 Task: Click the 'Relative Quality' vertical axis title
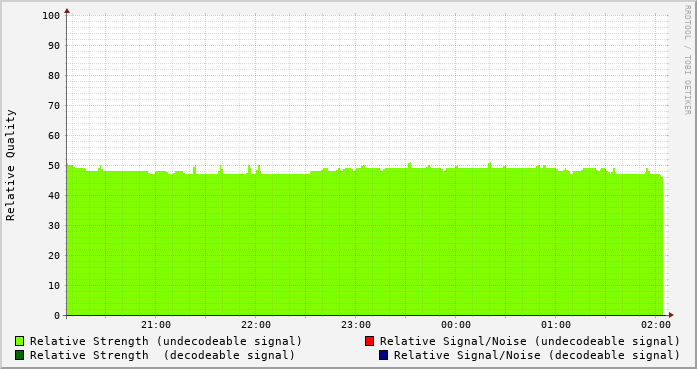pos(11,165)
